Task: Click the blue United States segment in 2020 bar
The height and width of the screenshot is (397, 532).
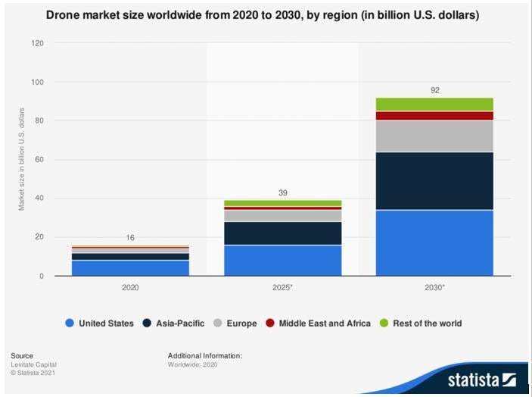Action: (130, 267)
